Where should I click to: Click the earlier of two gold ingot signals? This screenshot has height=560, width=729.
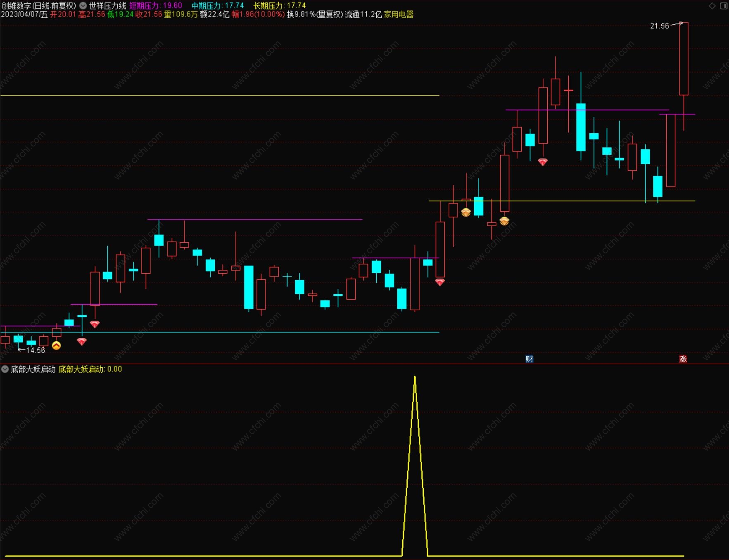(x=466, y=213)
